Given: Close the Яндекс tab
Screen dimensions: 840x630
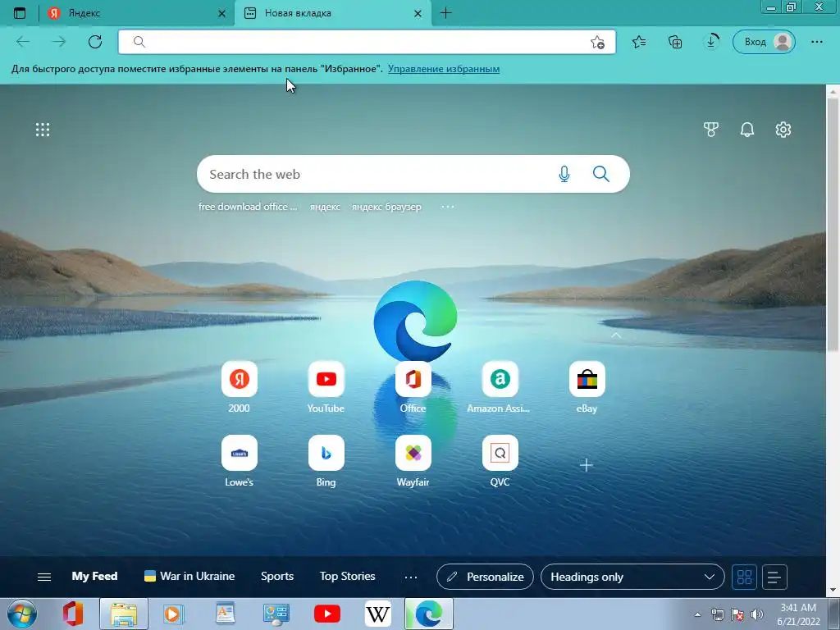Looking at the screenshot, I should click(221, 13).
